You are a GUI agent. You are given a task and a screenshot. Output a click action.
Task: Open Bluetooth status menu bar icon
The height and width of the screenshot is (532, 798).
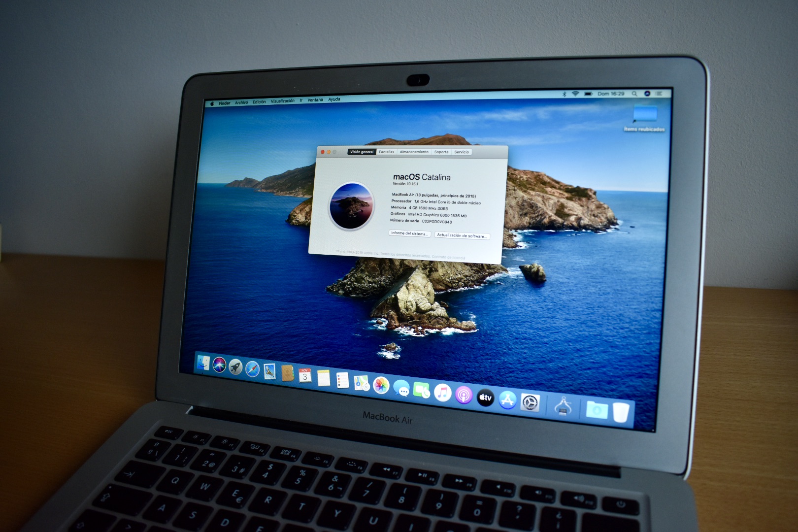pos(564,94)
